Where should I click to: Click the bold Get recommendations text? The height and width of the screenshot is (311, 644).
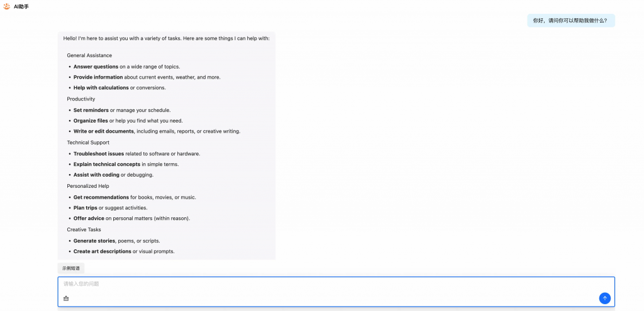(x=101, y=197)
